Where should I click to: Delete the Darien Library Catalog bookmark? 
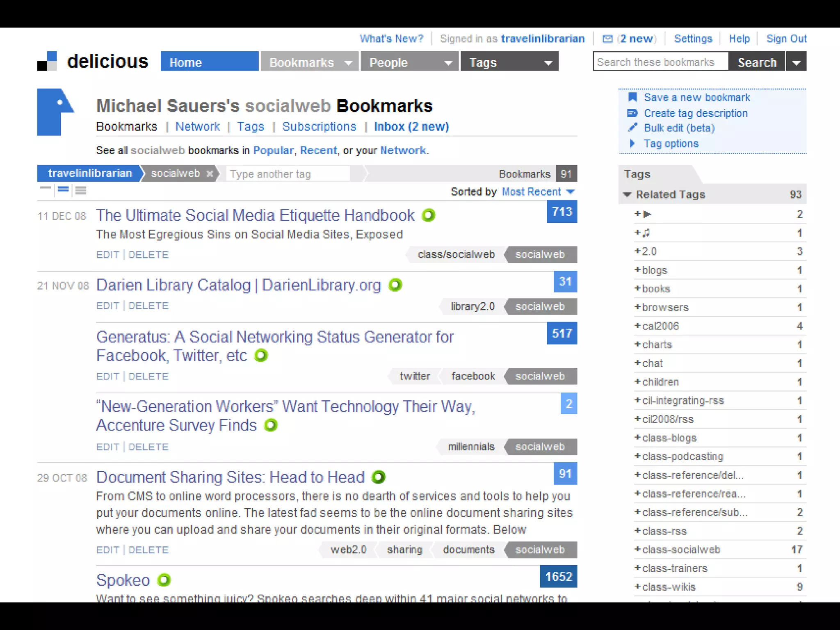click(148, 306)
